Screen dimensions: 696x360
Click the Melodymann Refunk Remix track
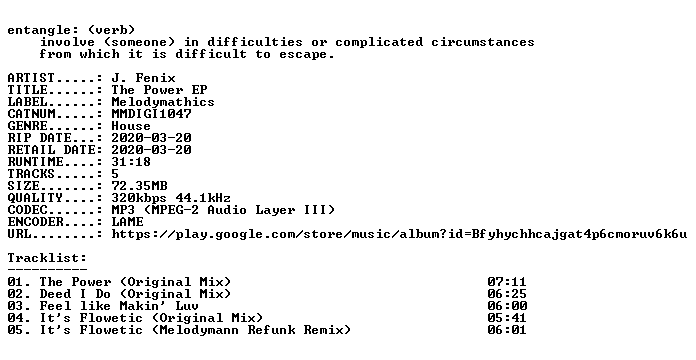click(267, 330)
